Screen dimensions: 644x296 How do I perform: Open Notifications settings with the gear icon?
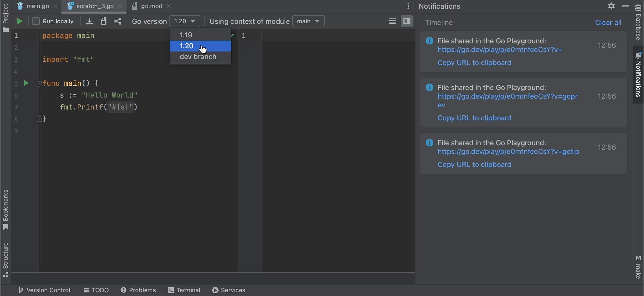pyautogui.click(x=611, y=6)
